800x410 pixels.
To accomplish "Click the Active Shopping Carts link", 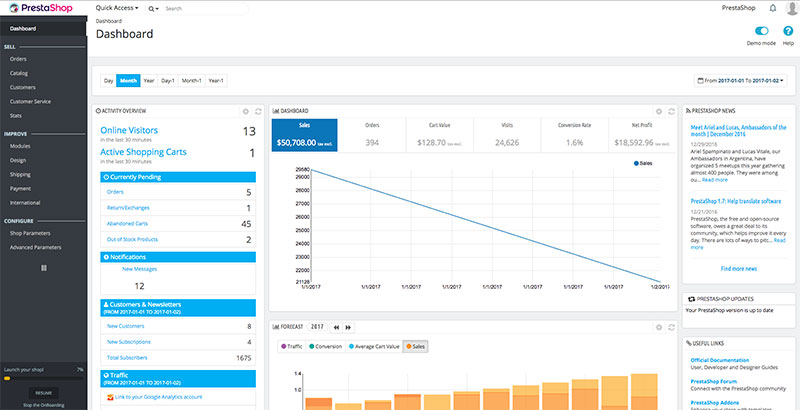I will point(143,152).
